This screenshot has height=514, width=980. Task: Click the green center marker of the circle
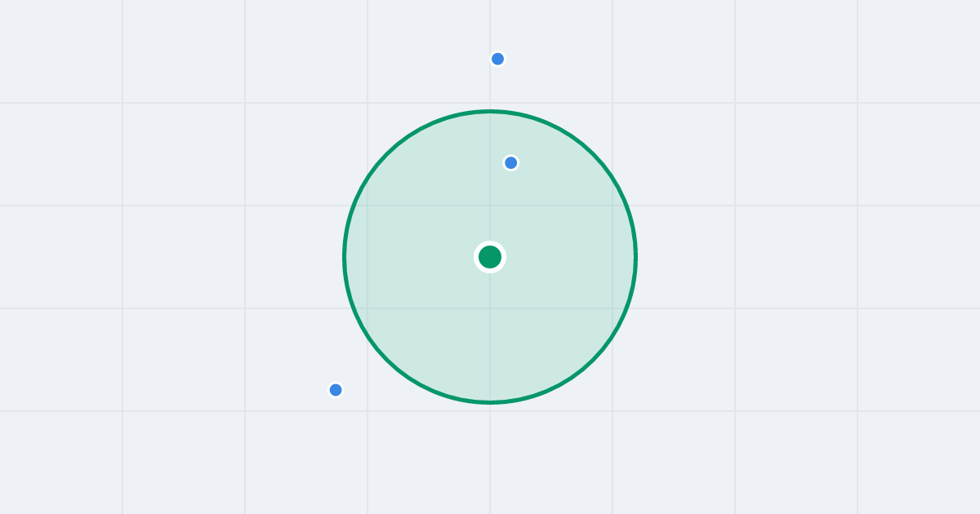point(490,257)
